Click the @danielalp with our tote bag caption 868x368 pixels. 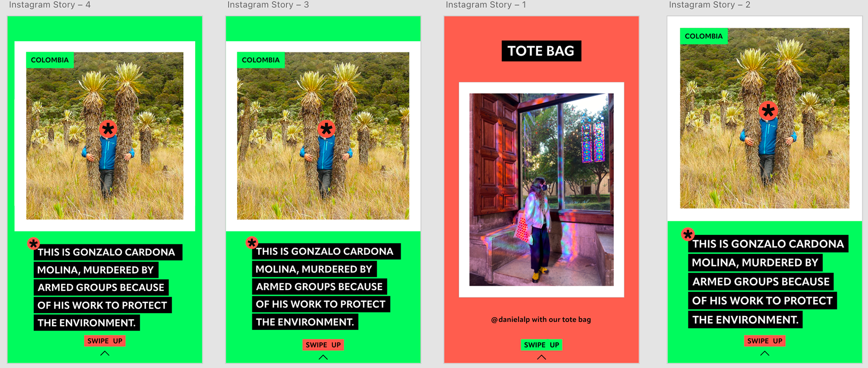click(x=541, y=320)
